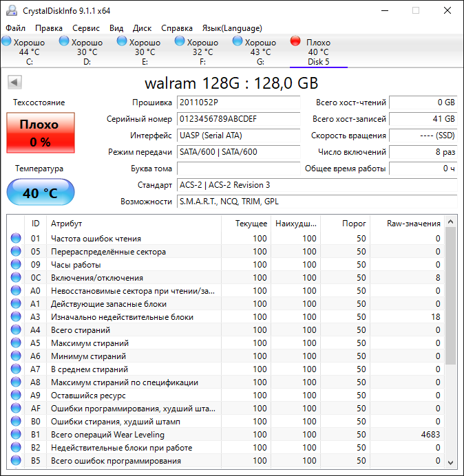Click status icon for attribute A5

click(16, 343)
